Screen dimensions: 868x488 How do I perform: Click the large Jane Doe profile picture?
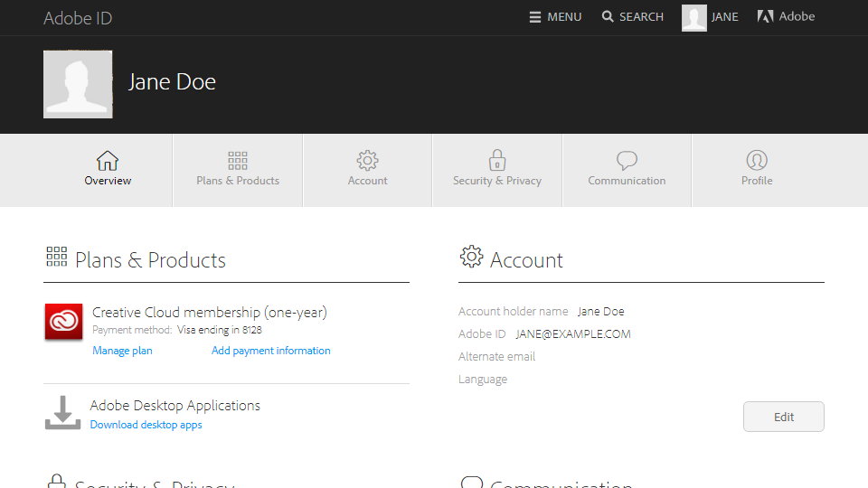[x=78, y=84]
